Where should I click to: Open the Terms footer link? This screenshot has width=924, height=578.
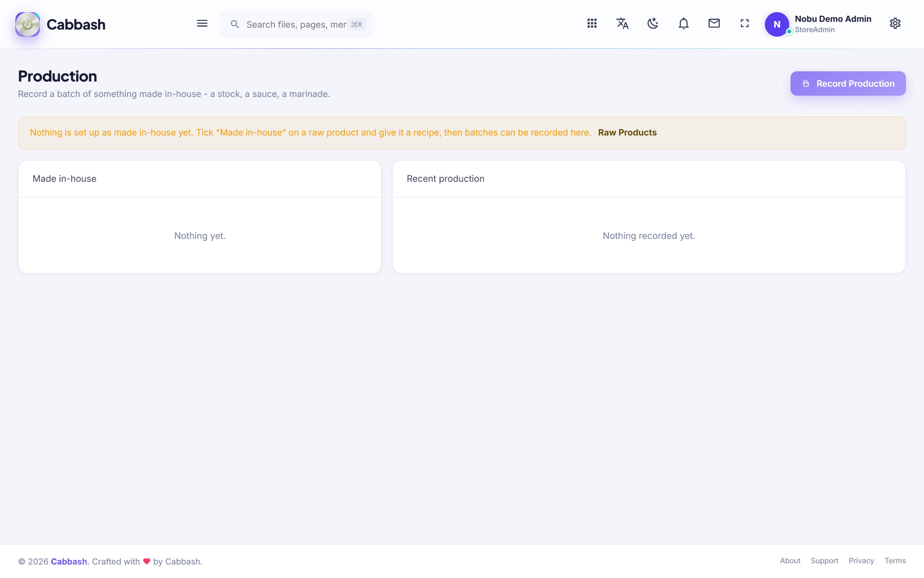[x=895, y=561]
